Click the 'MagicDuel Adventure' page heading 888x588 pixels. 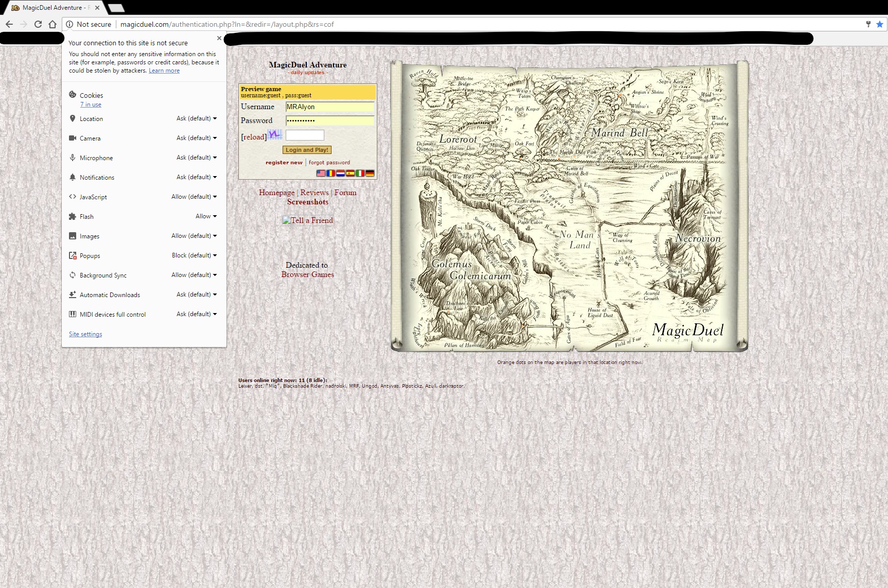(x=308, y=65)
